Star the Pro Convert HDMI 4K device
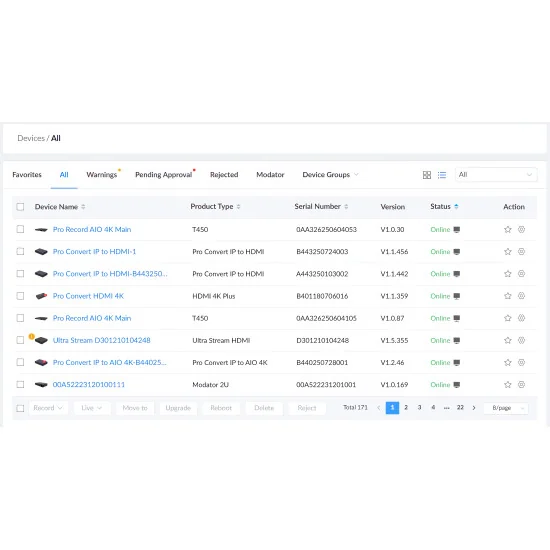The width and height of the screenshot is (550, 550). (x=508, y=296)
